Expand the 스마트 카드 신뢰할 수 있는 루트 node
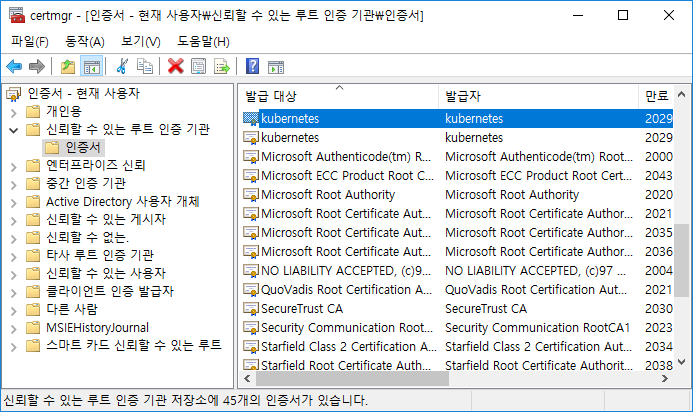 tap(14, 347)
